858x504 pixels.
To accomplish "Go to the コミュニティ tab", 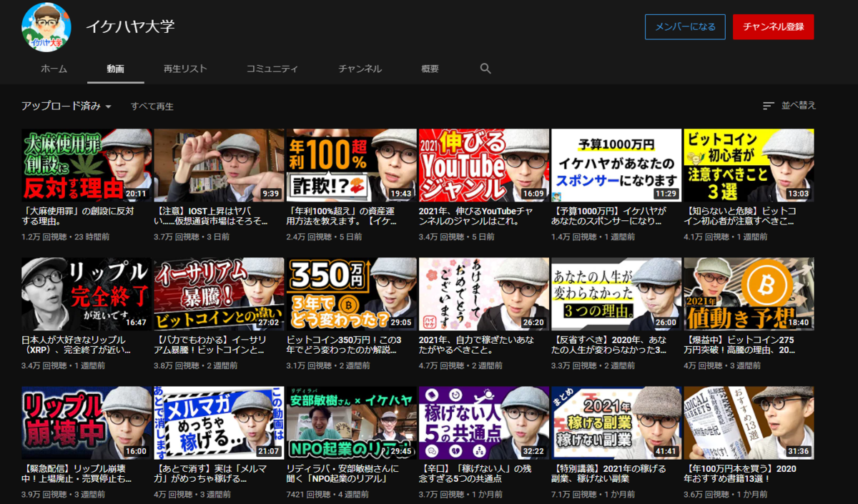I will 272,69.
